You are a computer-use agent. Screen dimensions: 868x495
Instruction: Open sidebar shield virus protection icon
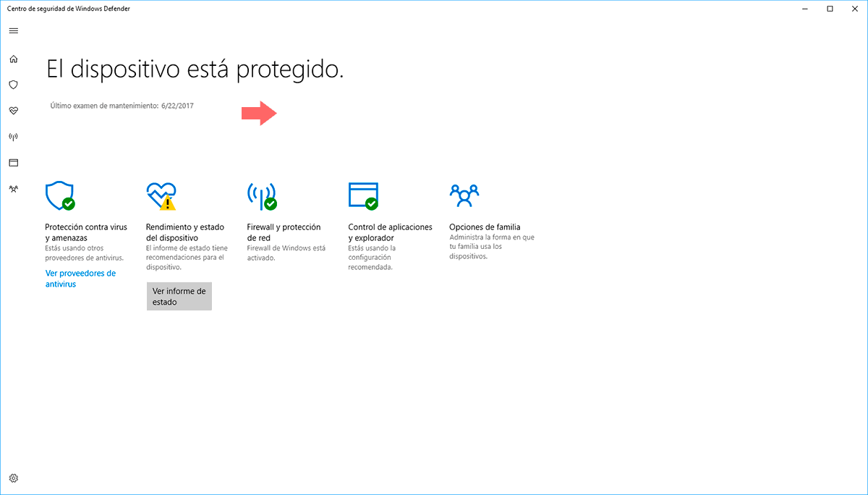(13, 85)
